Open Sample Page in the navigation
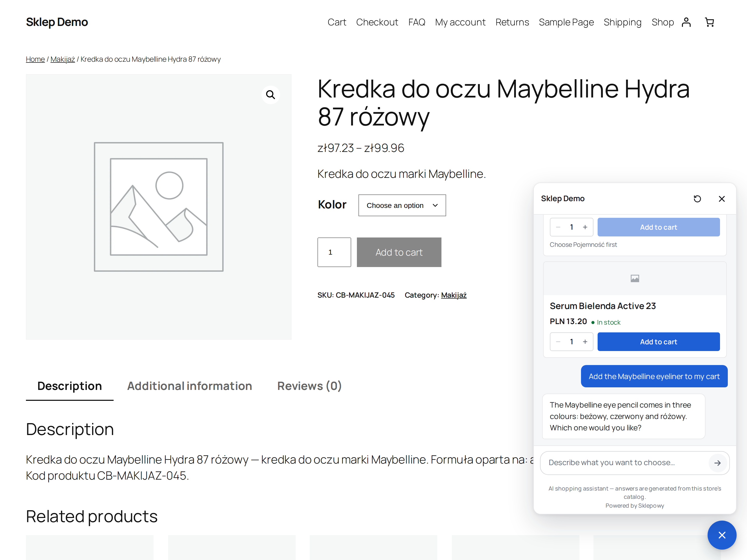Viewport: 747px width, 560px height. coord(566,22)
